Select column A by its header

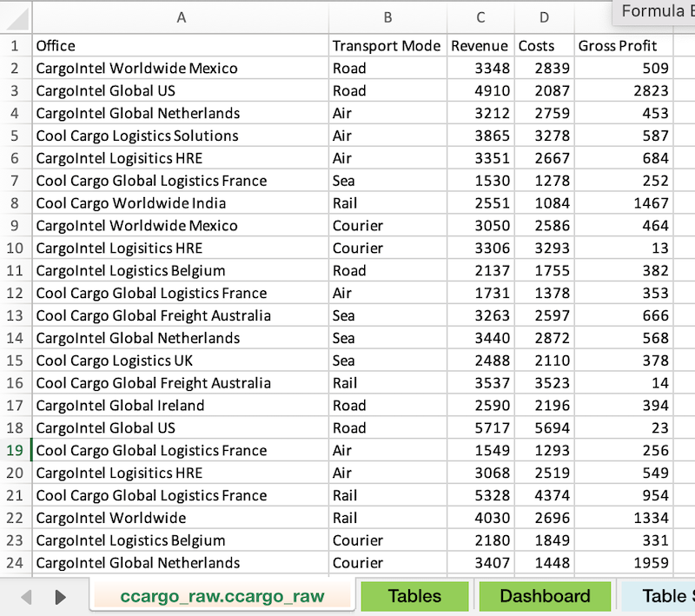[181, 17]
